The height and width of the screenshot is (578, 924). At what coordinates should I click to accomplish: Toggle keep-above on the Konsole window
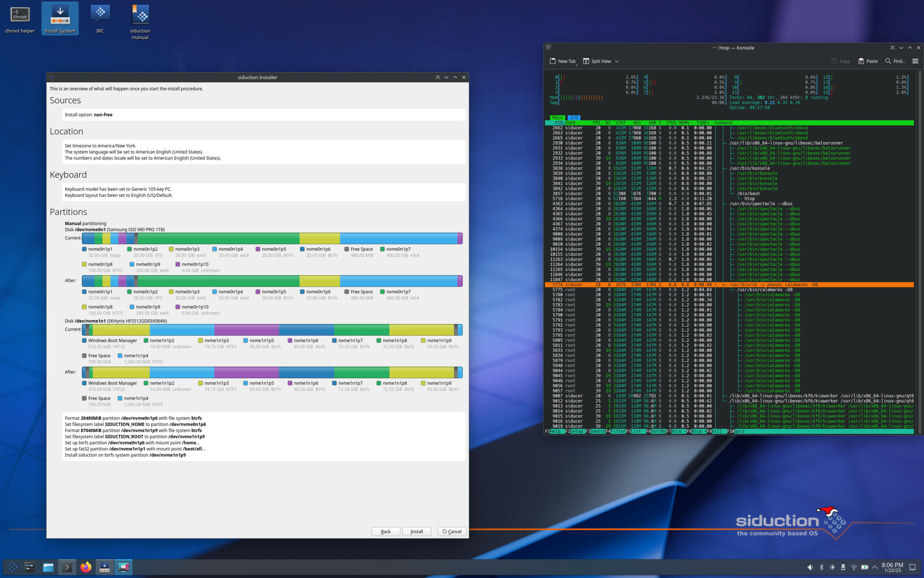[x=892, y=48]
